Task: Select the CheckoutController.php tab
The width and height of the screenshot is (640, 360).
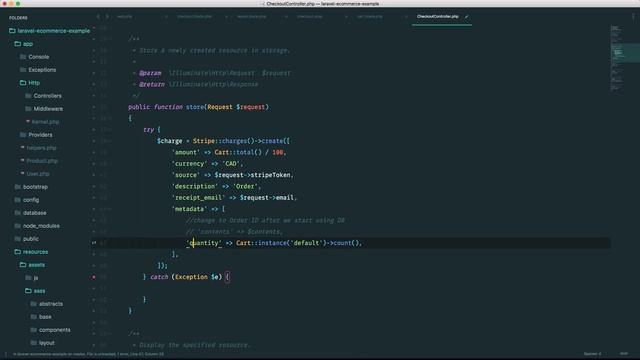Action: tap(442, 17)
